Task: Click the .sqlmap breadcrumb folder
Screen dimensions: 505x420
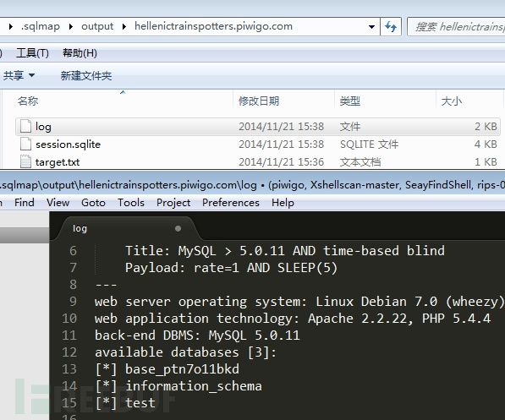Action: tap(41, 26)
